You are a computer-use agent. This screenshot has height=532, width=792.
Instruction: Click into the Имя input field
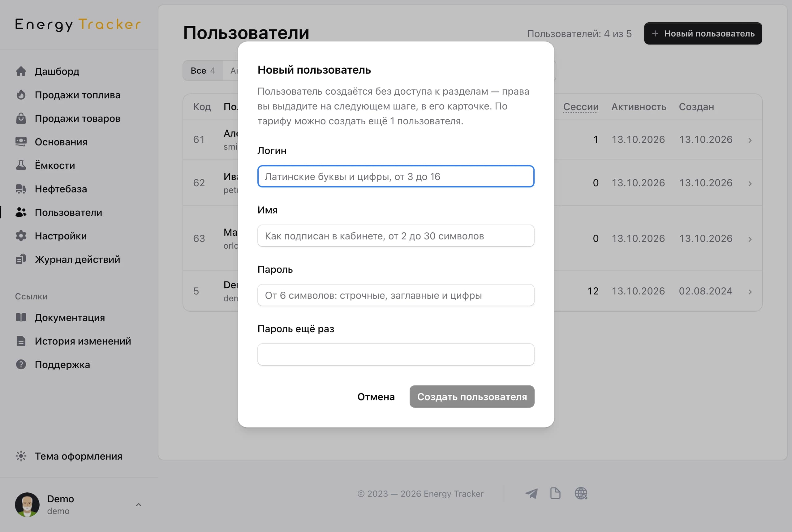(396, 236)
